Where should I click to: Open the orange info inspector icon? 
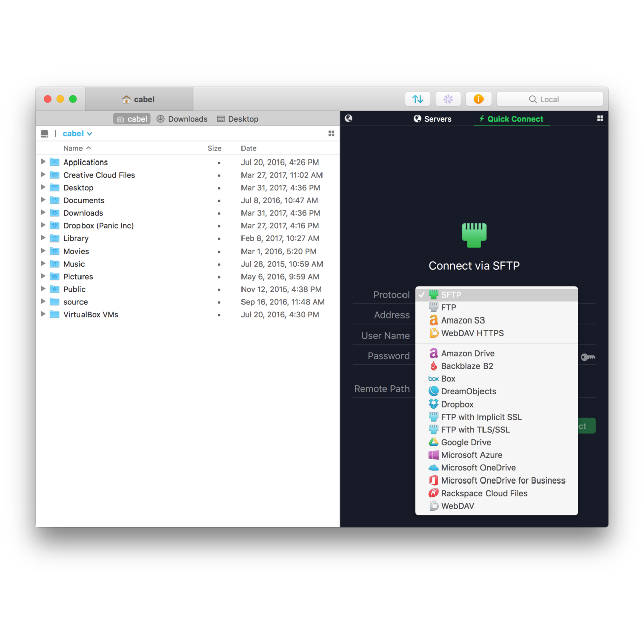478,99
